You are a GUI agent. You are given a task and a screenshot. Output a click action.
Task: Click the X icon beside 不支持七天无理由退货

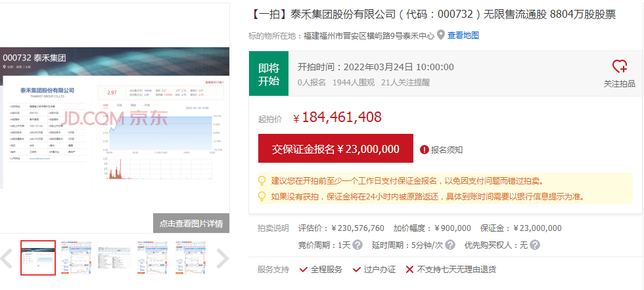click(x=410, y=270)
